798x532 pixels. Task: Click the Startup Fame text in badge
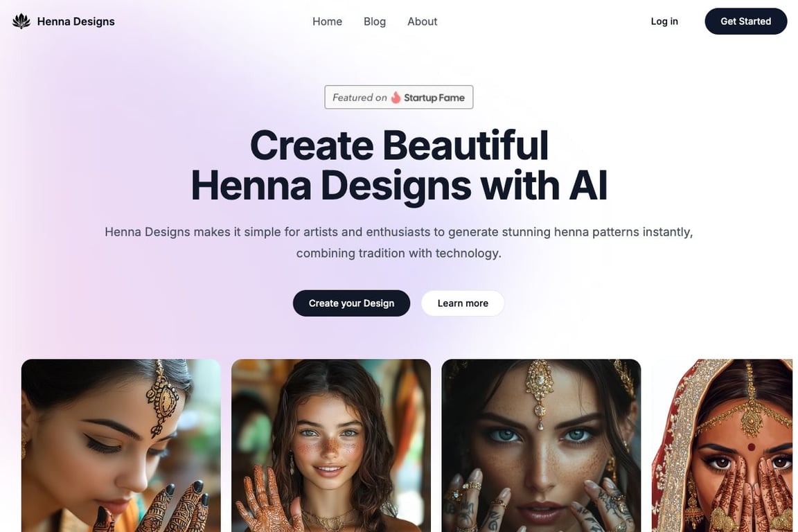click(434, 98)
